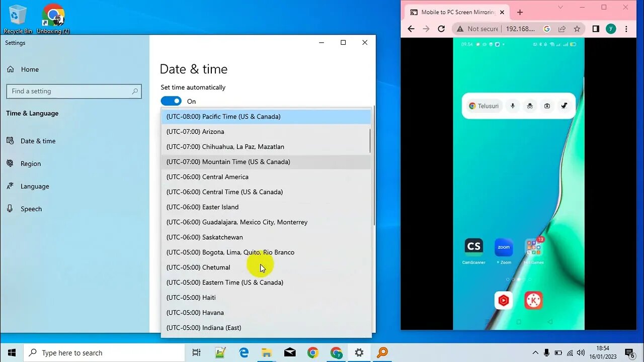Viewport: 644px width, 362px height.
Task: Click the 192.168 address bar
Action: (520, 29)
